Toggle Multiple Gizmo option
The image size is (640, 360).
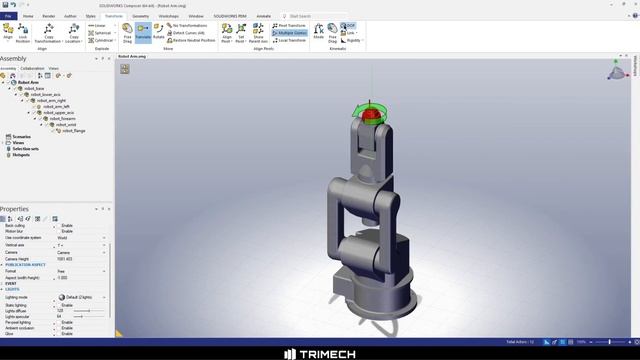[x=289, y=33]
